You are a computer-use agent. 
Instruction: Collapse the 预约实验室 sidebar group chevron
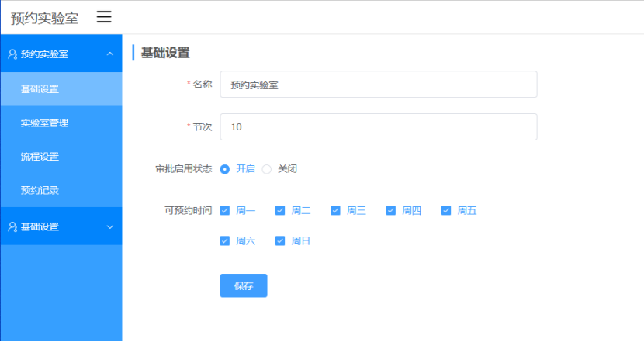pyautogui.click(x=109, y=54)
